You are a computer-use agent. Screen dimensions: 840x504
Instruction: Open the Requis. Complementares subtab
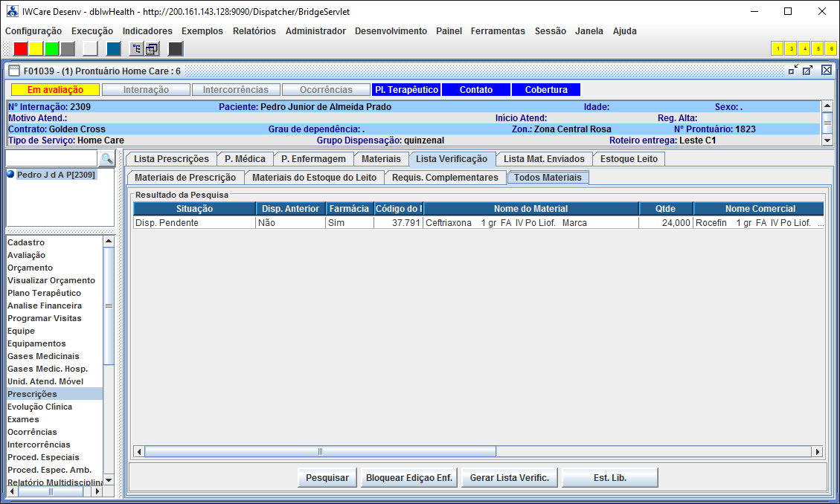(x=445, y=178)
